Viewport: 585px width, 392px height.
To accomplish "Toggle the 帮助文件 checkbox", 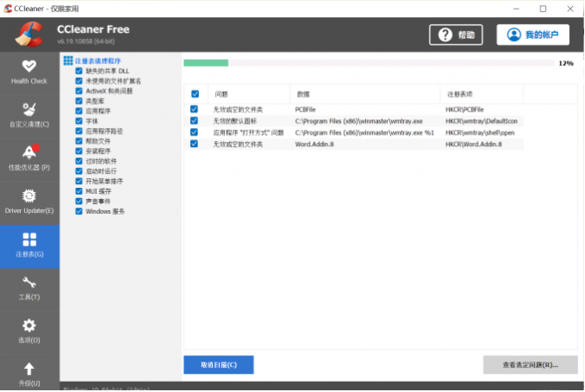I will tap(79, 141).
